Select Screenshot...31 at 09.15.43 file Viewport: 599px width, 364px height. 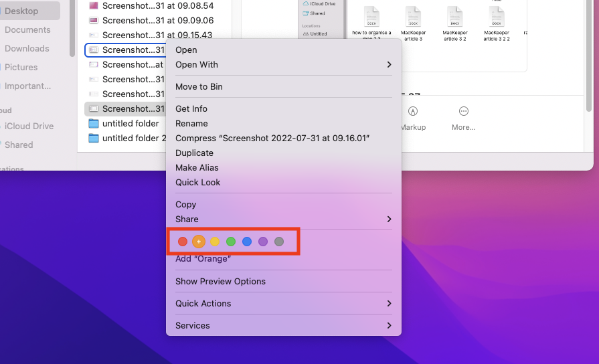[x=157, y=35]
